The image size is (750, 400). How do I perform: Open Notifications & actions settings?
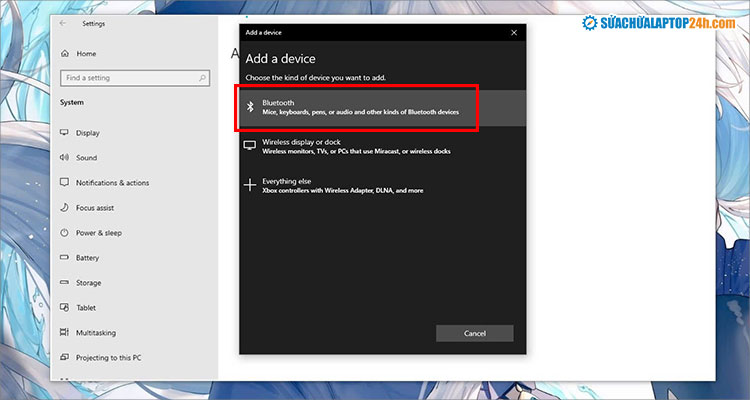point(112,183)
